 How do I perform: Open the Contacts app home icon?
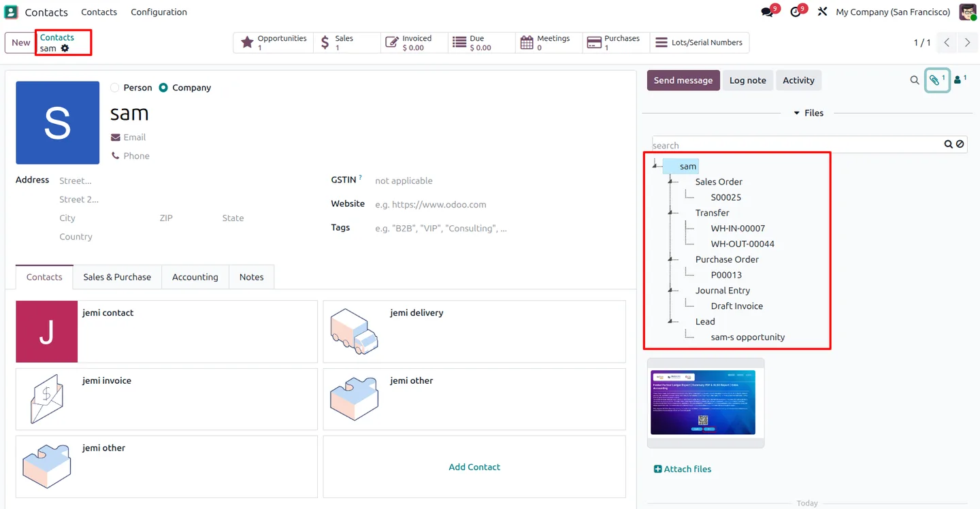tap(11, 12)
